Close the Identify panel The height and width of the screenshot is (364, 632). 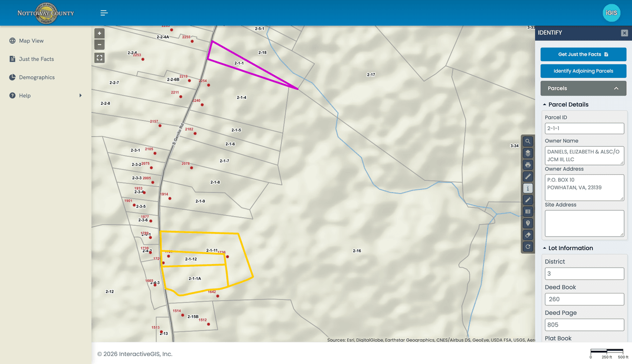[624, 33]
